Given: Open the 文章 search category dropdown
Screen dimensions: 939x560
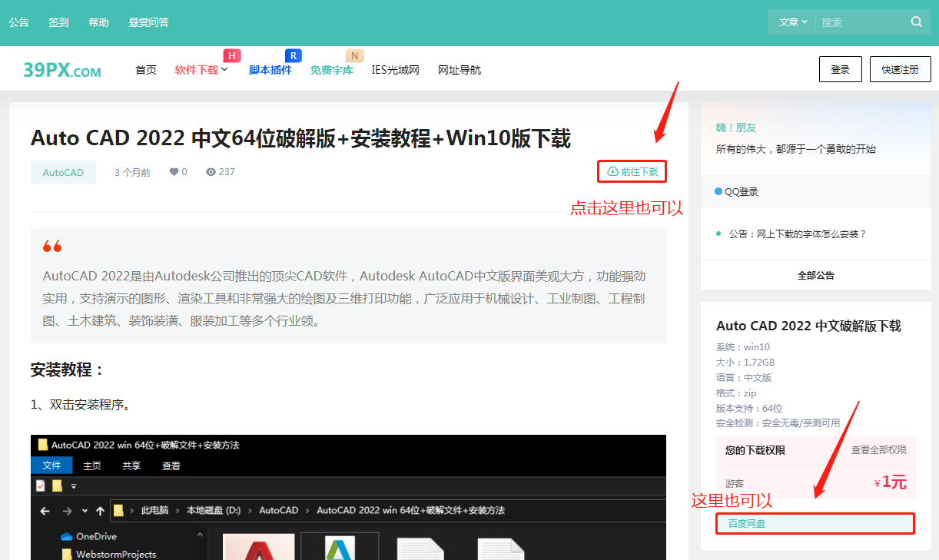Looking at the screenshot, I should point(791,22).
